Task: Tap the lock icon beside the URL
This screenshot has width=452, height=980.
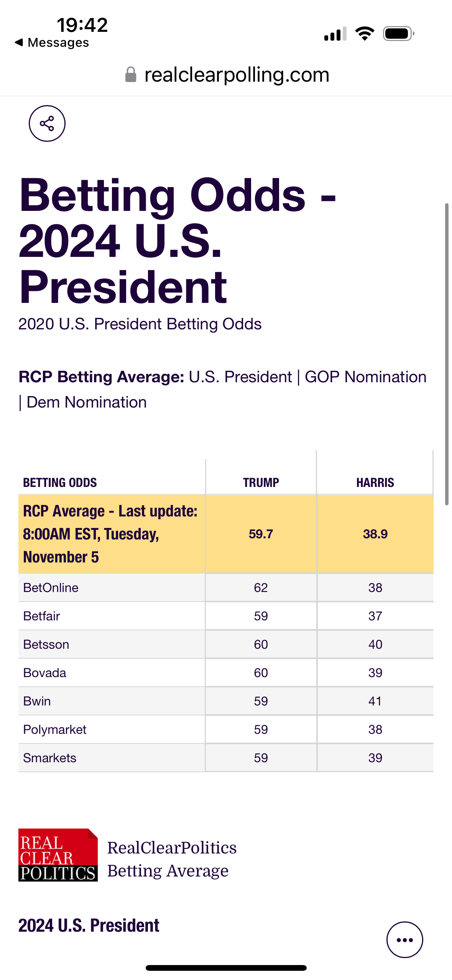Action: pyautogui.click(x=131, y=74)
